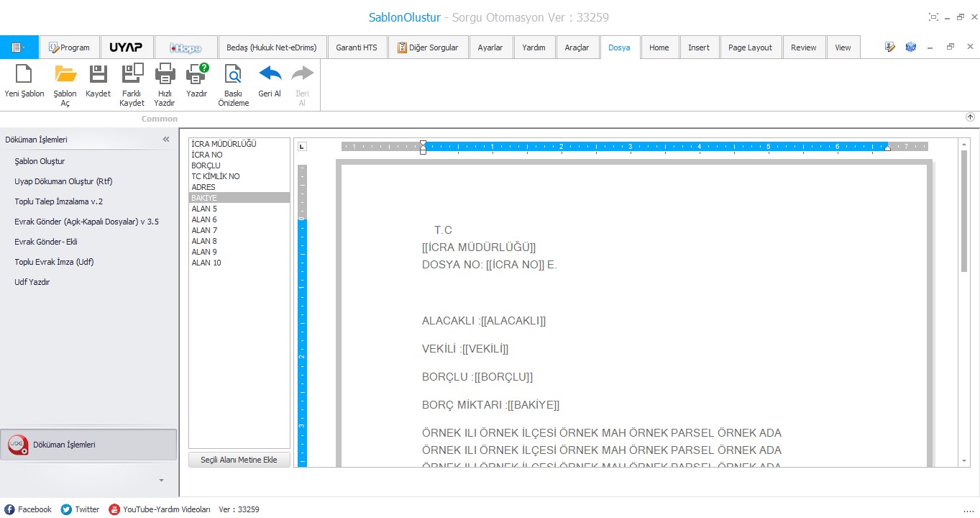Click Seçili Alanı Metine Ekle button
The width and height of the screenshot is (980, 518).
click(239, 460)
